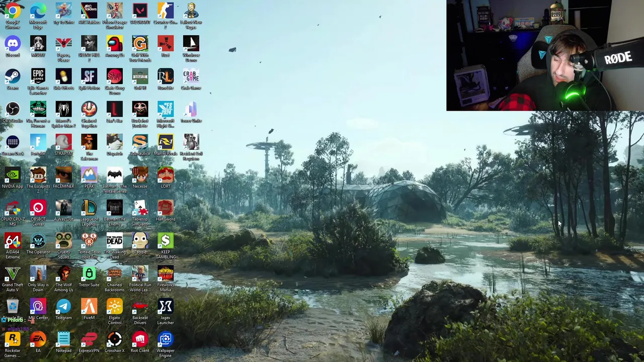This screenshot has height=362, width=644.
Task: Click the Cruelty Squad icon
Action: (63, 246)
